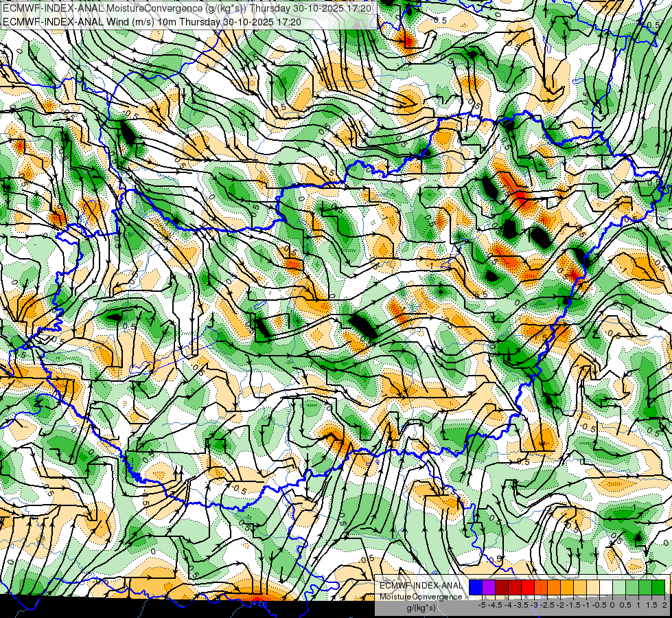Click the blue swatch in the legend
Viewport: 672px width, 618px height.
pyautogui.click(x=476, y=587)
